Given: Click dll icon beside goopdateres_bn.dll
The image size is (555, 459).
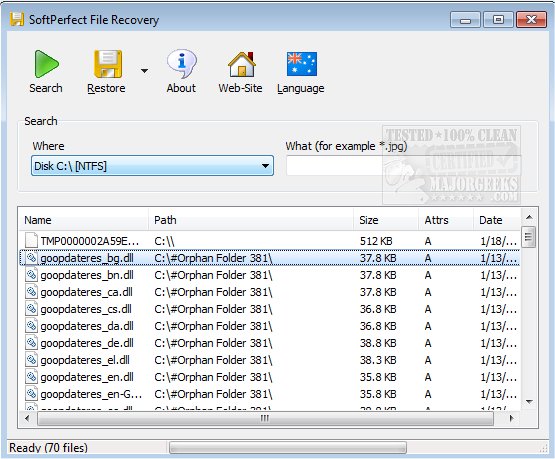Looking at the screenshot, I should [x=31, y=275].
